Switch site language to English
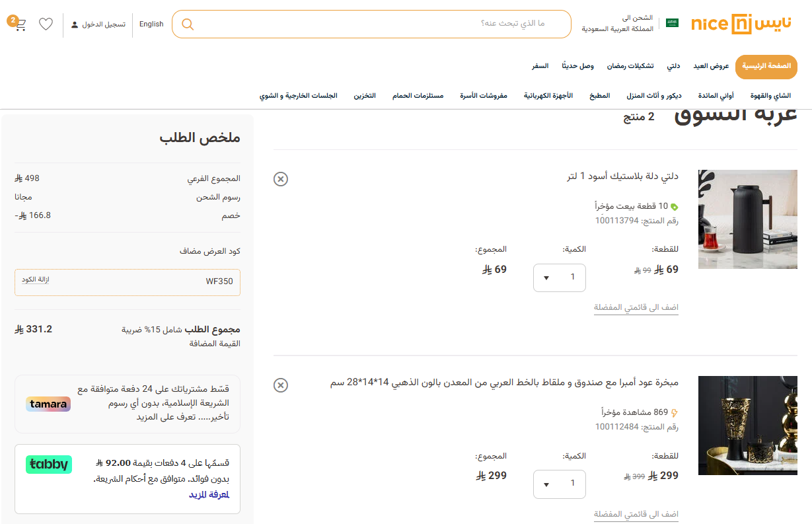The height and width of the screenshot is (524, 812). pyautogui.click(x=151, y=24)
